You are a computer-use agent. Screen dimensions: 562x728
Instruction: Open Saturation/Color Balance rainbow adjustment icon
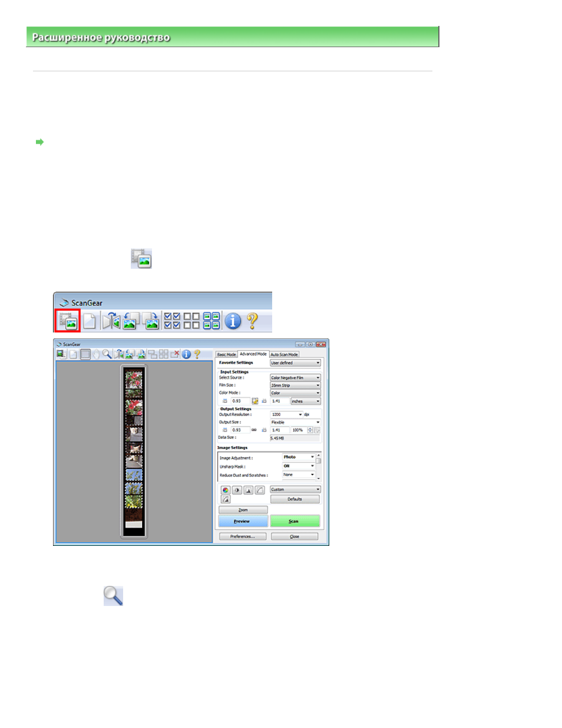[x=226, y=490]
